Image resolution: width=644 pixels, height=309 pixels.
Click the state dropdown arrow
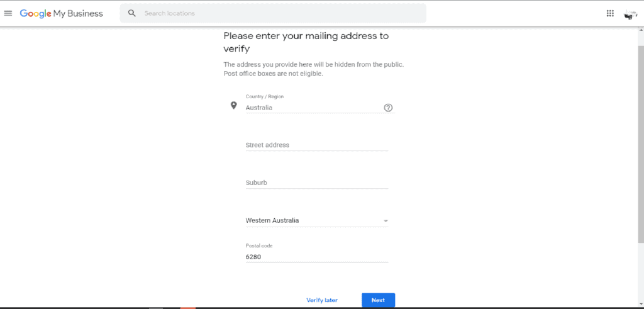point(386,221)
